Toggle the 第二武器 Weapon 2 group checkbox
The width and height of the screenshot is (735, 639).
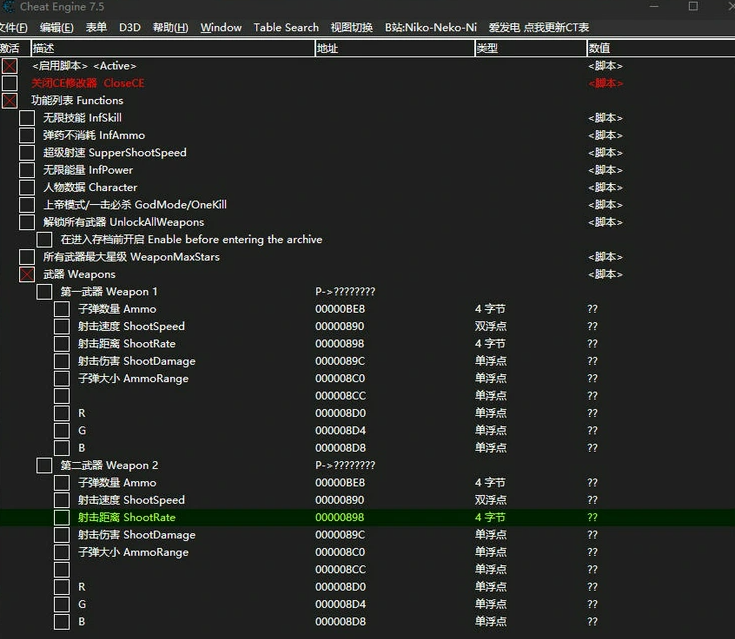tap(44, 465)
